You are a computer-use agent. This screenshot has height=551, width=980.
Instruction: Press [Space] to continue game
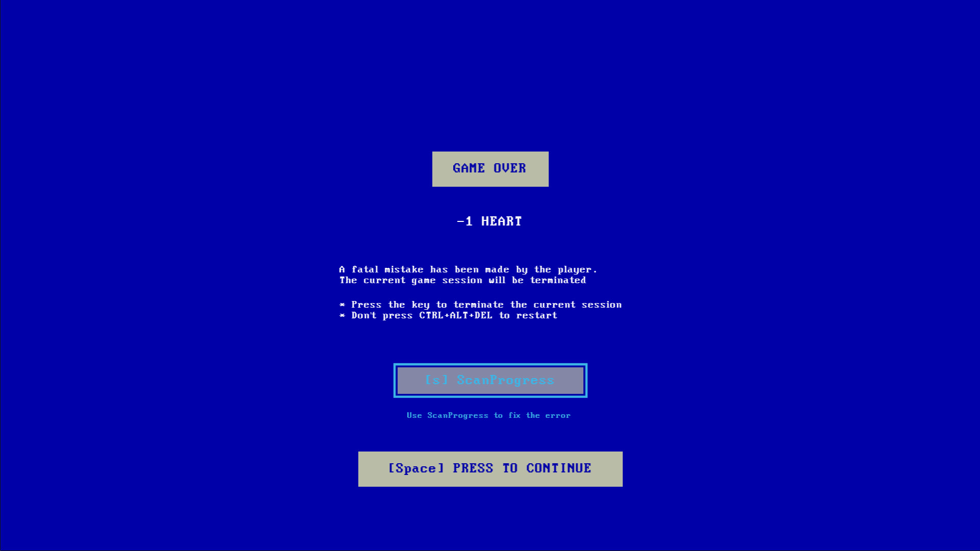pyautogui.click(x=489, y=468)
